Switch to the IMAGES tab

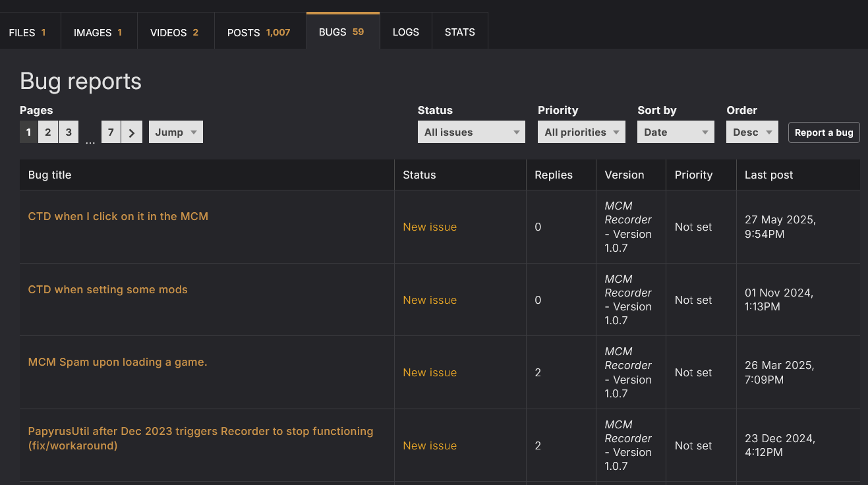pyautogui.click(x=99, y=32)
